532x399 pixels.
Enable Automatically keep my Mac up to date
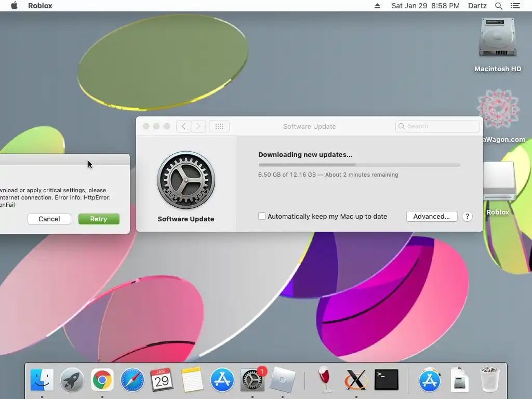(x=262, y=216)
